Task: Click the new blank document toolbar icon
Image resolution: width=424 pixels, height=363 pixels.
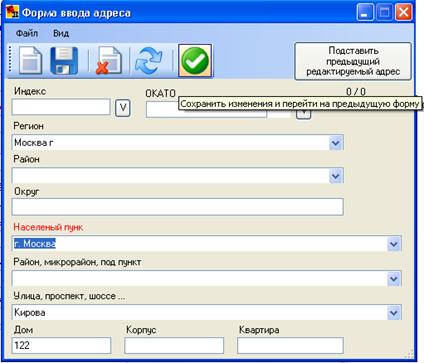Action: click(x=31, y=61)
